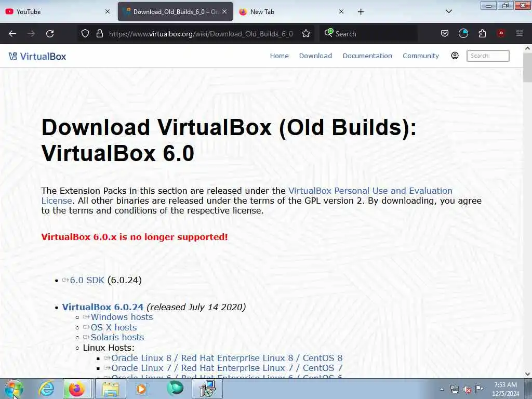Image resolution: width=532 pixels, height=399 pixels.
Task: Click the Firefox account circle icon
Action: tap(463, 33)
